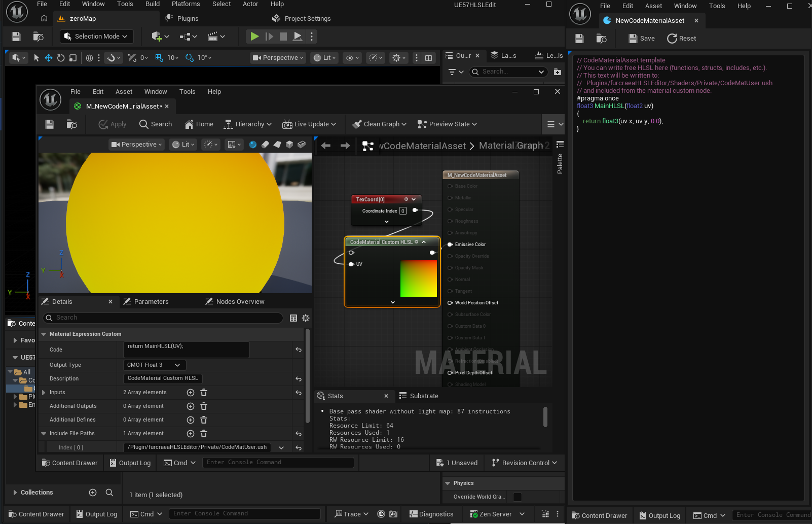Toggle the Override World Gravity checkbox
Screen dimensions: 812x524
coord(517,497)
